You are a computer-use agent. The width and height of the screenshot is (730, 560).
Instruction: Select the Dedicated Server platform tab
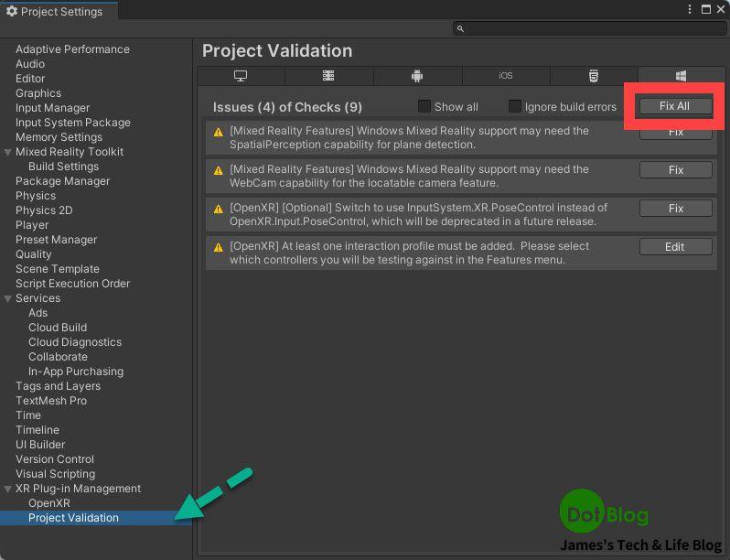point(328,76)
